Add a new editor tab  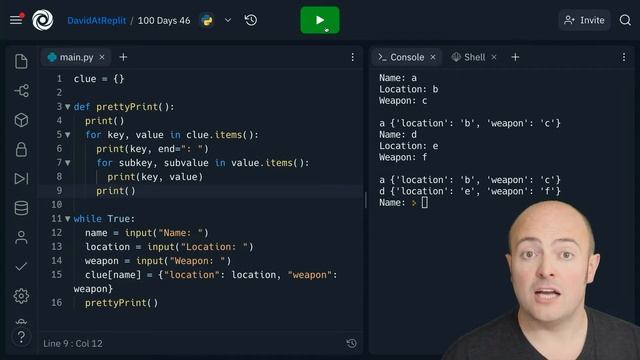(x=123, y=57)
